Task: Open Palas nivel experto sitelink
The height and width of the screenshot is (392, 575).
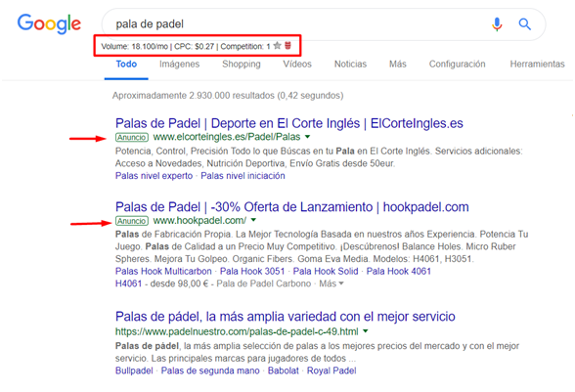Action: [155, 176]
